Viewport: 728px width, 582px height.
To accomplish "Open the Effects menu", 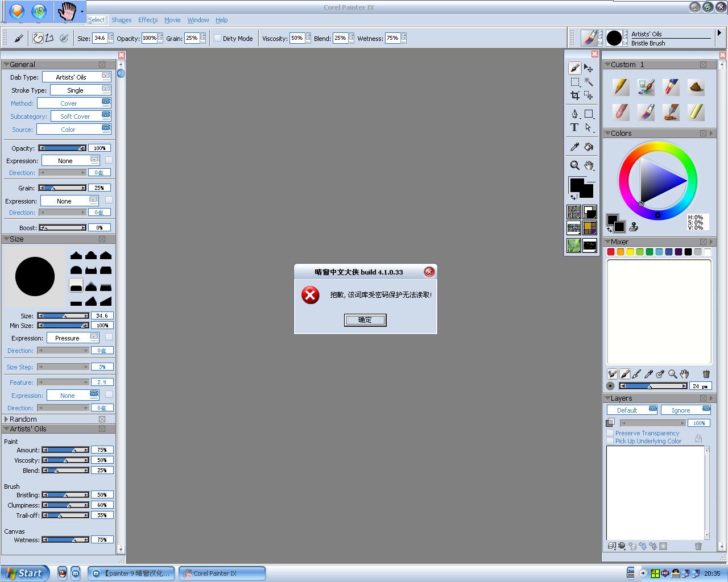I will (148, 20).
